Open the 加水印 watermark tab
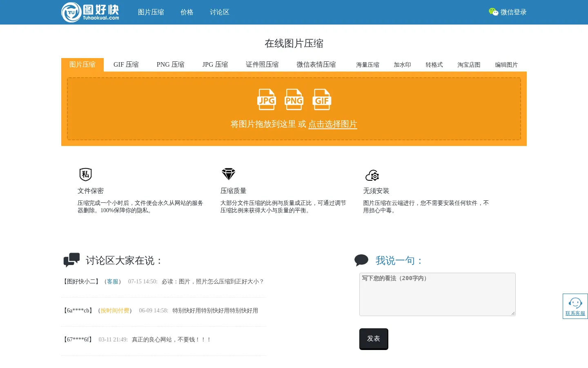The width and height of the screenshot is (588, 368). 402,65
